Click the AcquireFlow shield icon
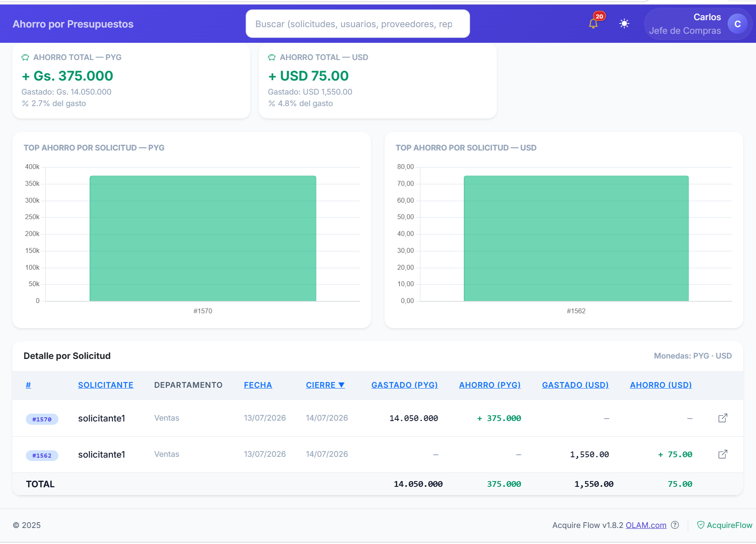756x544 pixels. (x=701, y=525)
